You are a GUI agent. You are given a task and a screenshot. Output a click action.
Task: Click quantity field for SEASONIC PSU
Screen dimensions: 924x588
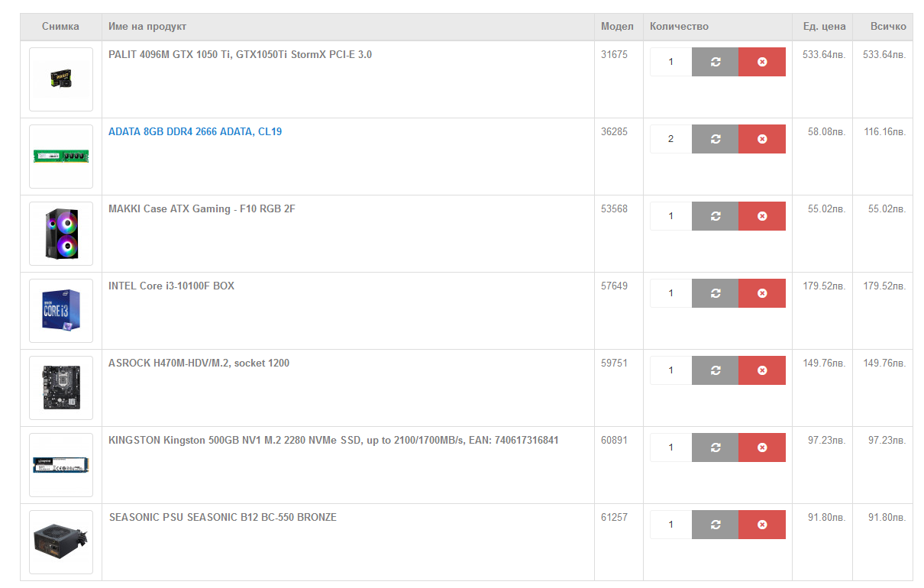(670, 525)
